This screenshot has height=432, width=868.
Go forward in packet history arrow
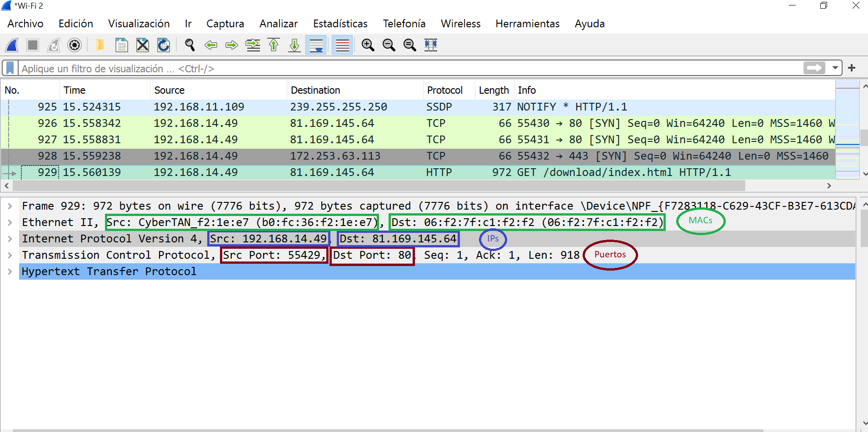tap(232, 45)
